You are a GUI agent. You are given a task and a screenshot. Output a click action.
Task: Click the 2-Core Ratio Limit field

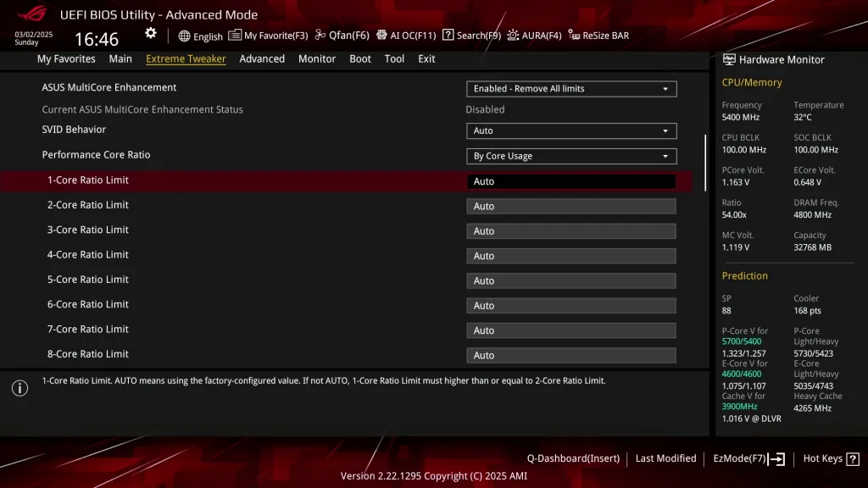571,207
